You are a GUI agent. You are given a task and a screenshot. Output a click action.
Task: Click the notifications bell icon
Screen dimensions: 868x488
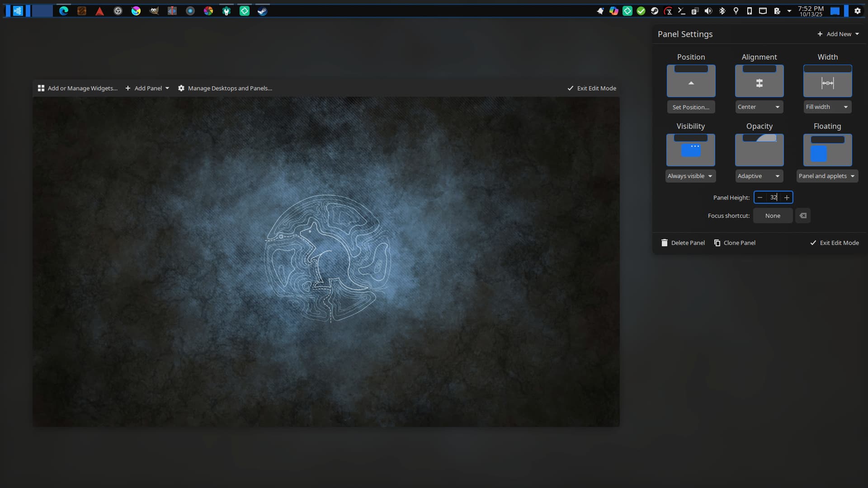600,11
